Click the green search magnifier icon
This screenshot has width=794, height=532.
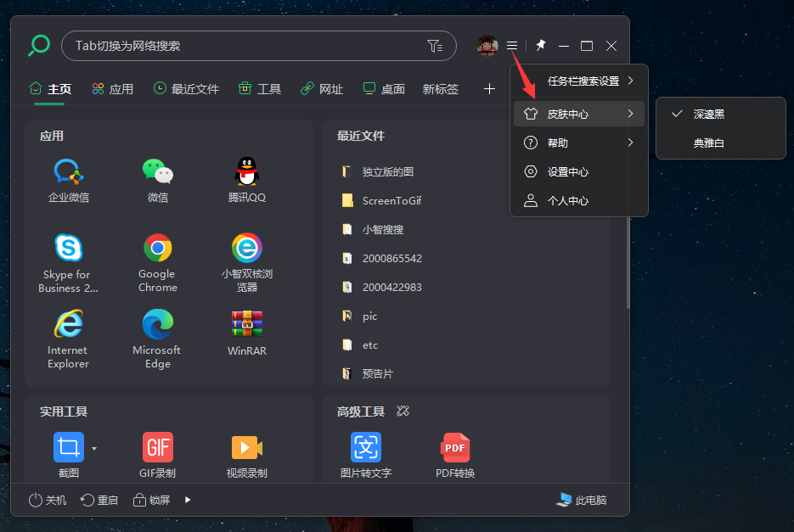click(x=39, y=46)
